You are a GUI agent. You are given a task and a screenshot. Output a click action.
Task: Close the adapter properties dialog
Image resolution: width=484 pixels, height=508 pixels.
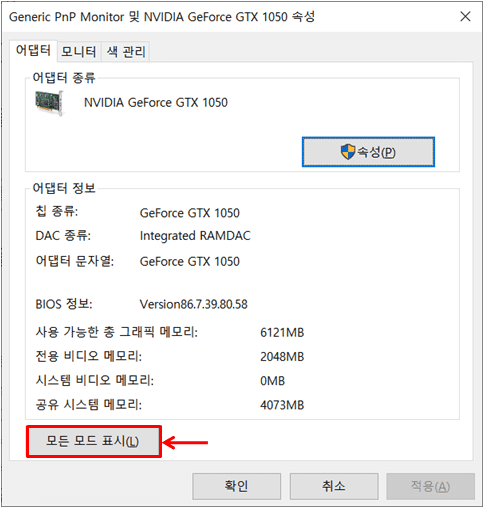click(465, 16)
